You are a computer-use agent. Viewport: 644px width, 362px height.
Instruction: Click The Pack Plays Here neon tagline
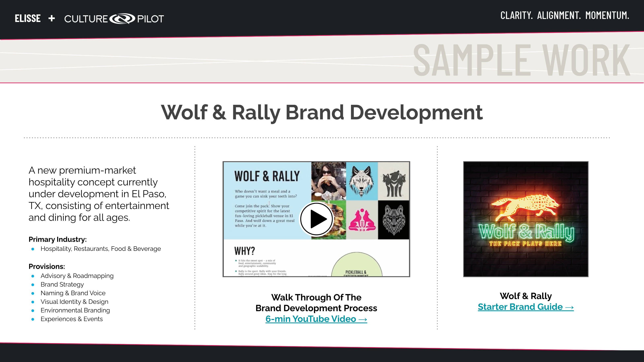pyautogui.click(x=525, y=244)
